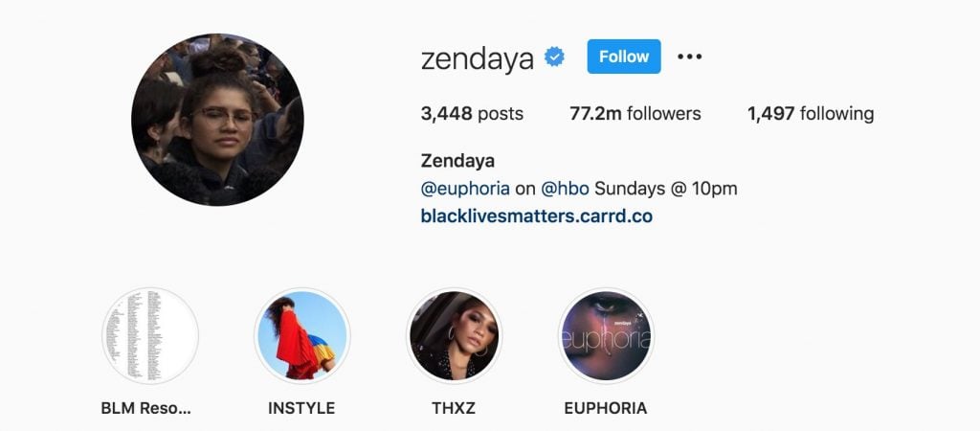Open the THXZ highlight circle
Screen dimensions: 980x431
[454, 335]
